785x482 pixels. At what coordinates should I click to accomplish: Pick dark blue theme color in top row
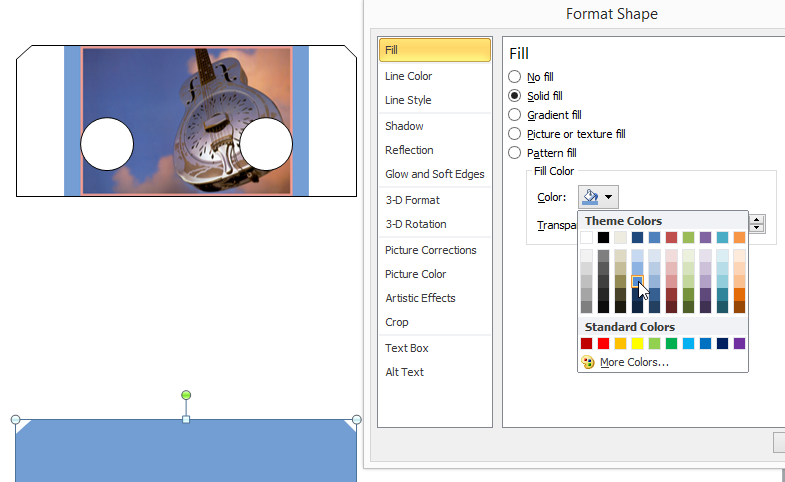637,237
